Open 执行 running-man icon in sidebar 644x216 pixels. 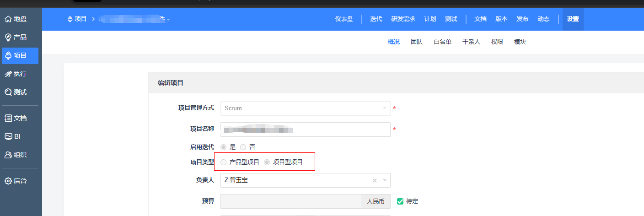tap(8, 74)
